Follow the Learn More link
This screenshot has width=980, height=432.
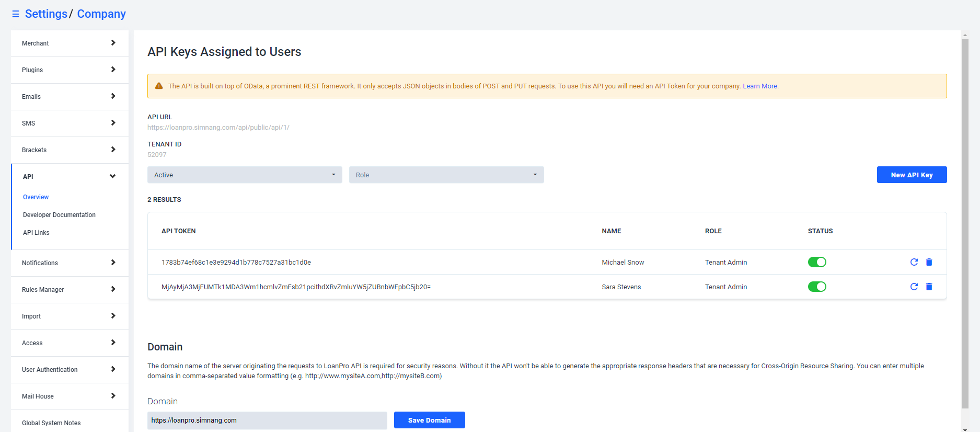[760, 86]
